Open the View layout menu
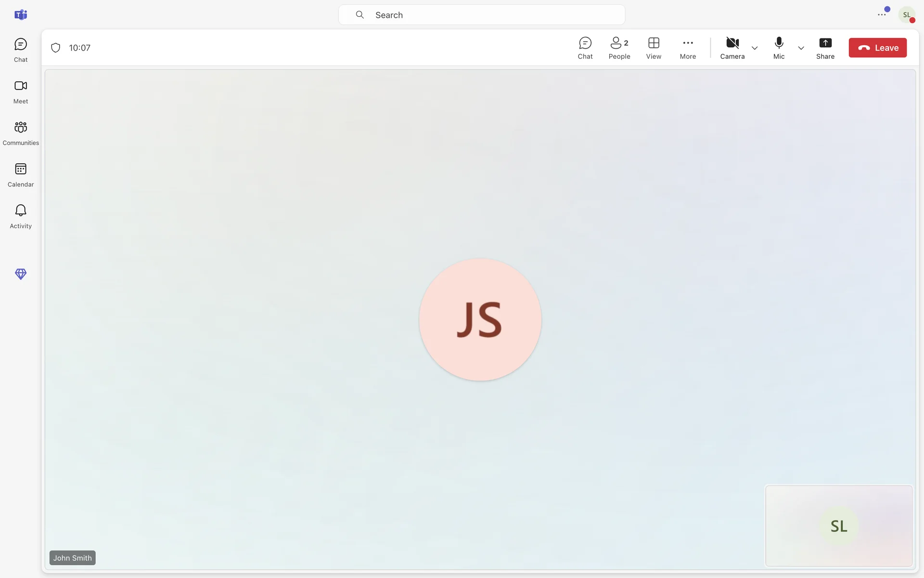 tap(654, 48)
